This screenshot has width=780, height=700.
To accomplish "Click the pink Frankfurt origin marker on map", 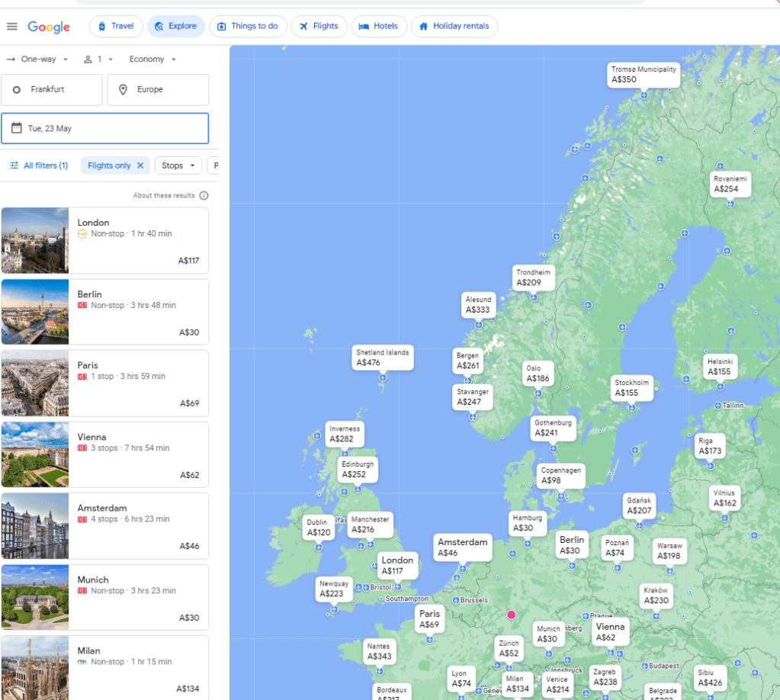I will (x=511, y=615).
